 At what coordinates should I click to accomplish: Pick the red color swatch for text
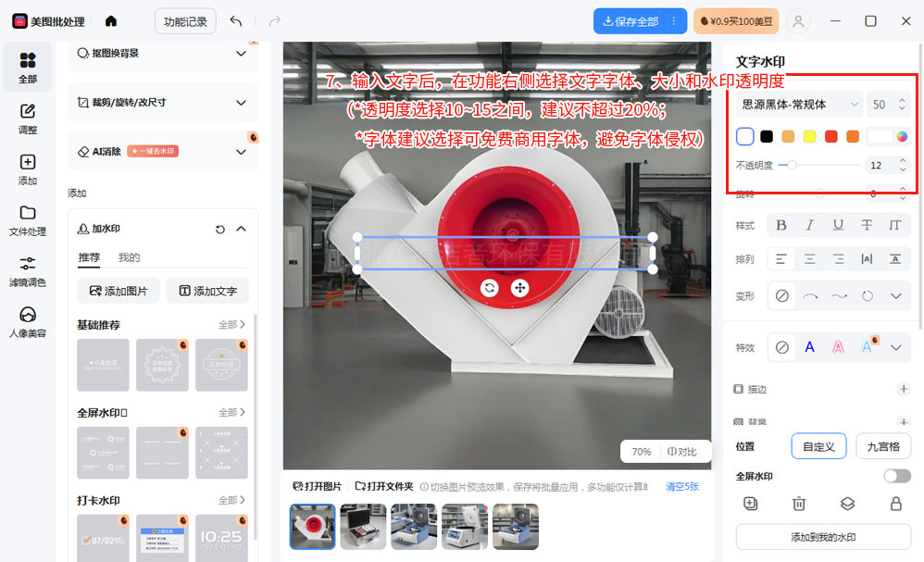[x=830, y=137]
